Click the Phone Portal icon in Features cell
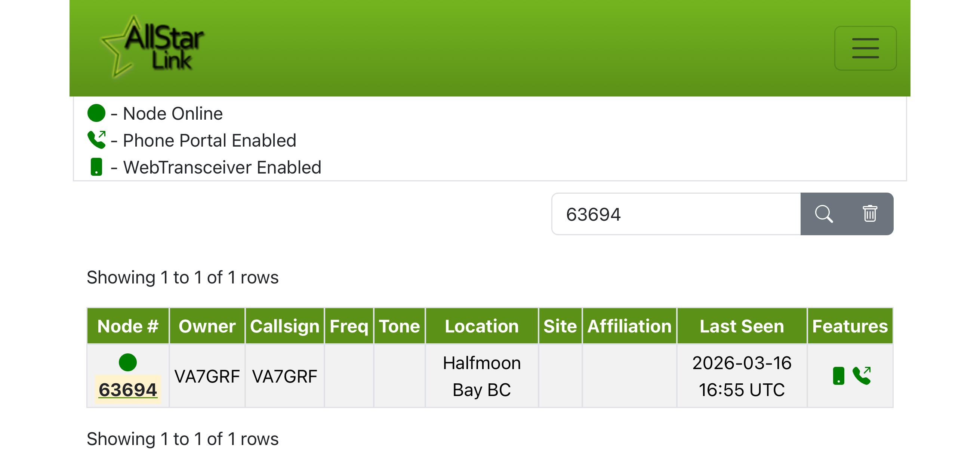The image size is (980, 451). 862,376
